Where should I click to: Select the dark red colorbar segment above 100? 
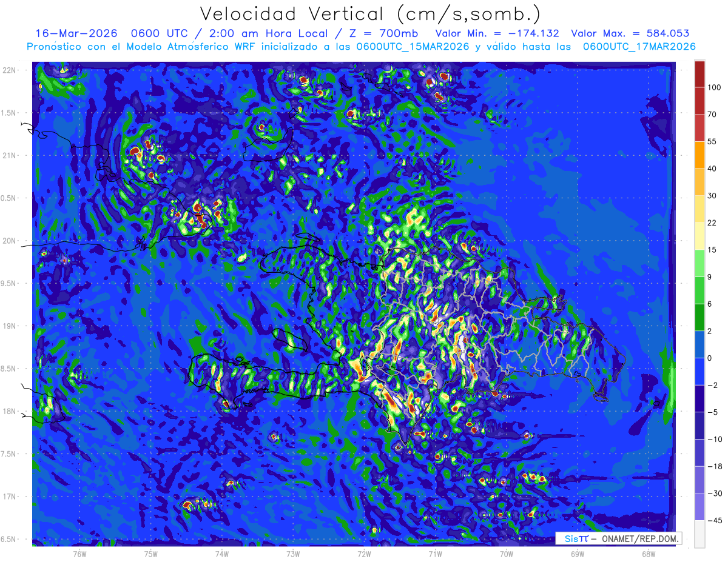pos(699,73)
